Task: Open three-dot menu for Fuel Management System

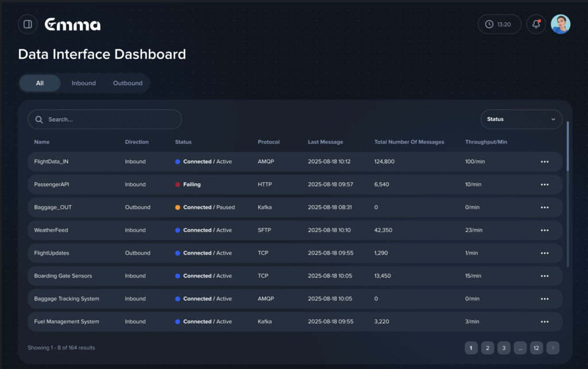Action: coord(544,322)
